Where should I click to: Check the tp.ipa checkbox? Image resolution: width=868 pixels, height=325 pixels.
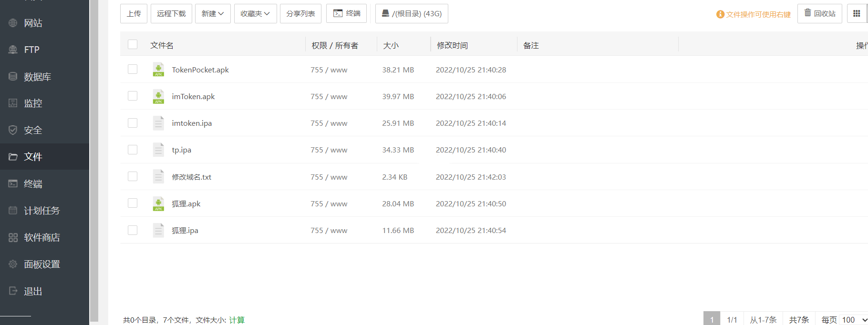coord(133,150)
